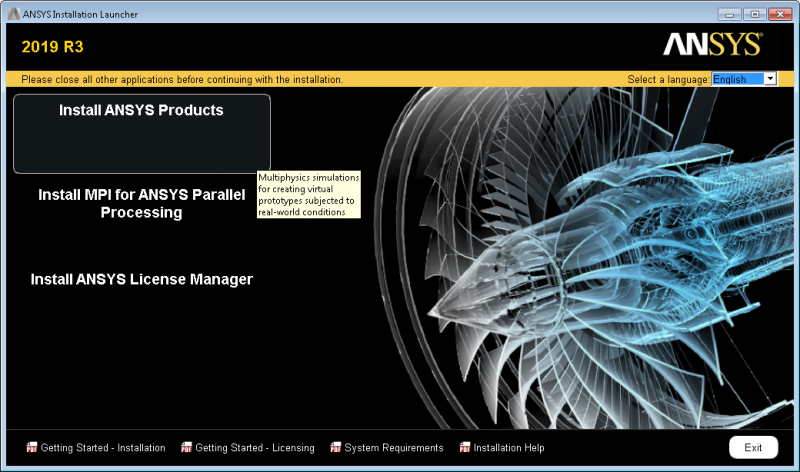The width and height of the screenshot is (800, 472).
Task: Choose Install MPI for ANSYS Parallel Processing
Action: pyautogui.click(x=141, y=204)
